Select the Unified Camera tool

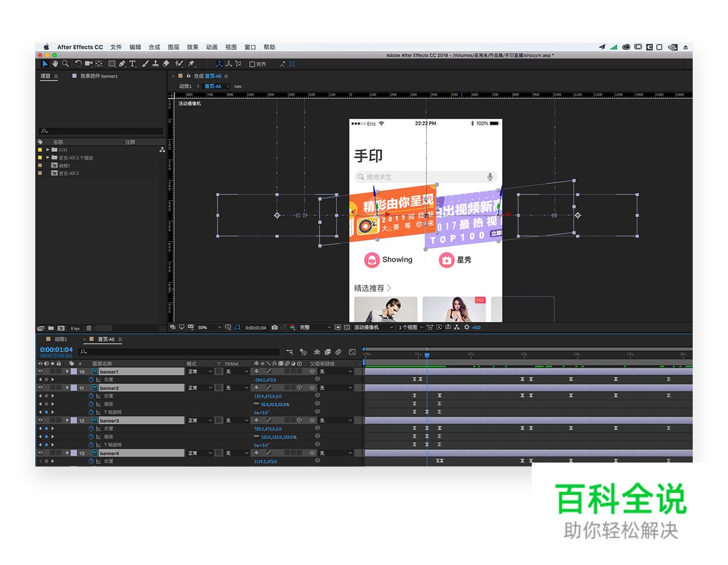[89, 64]
